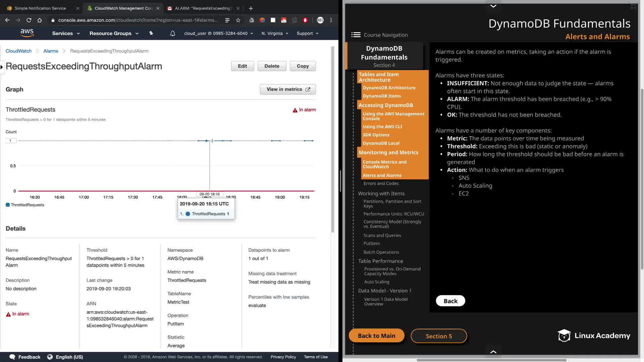Screen dimensions: 644x362
Task: Open the Services dropdown menu
Action: tap(66, 33)
